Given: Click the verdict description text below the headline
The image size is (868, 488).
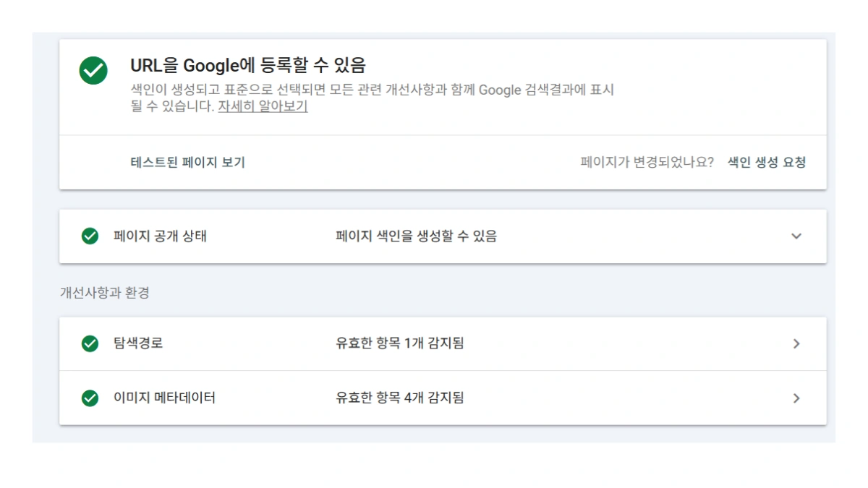Looking at the screenshot, I should (x=370, y=90).
